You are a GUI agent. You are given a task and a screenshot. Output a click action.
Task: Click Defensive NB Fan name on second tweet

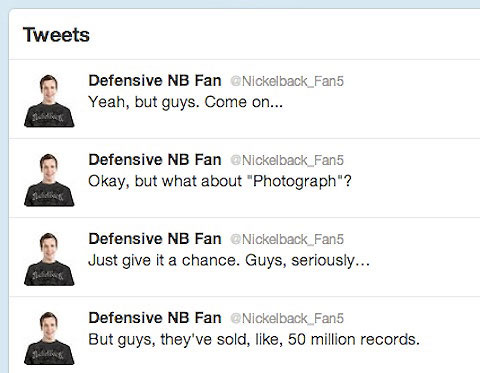click(x=155, y=160)
